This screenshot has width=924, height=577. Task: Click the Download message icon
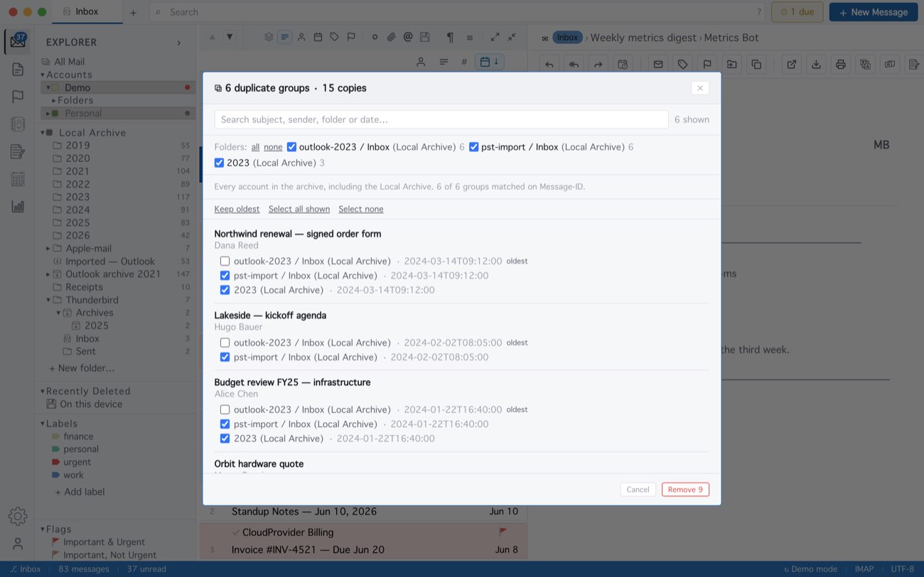[816, 65]
